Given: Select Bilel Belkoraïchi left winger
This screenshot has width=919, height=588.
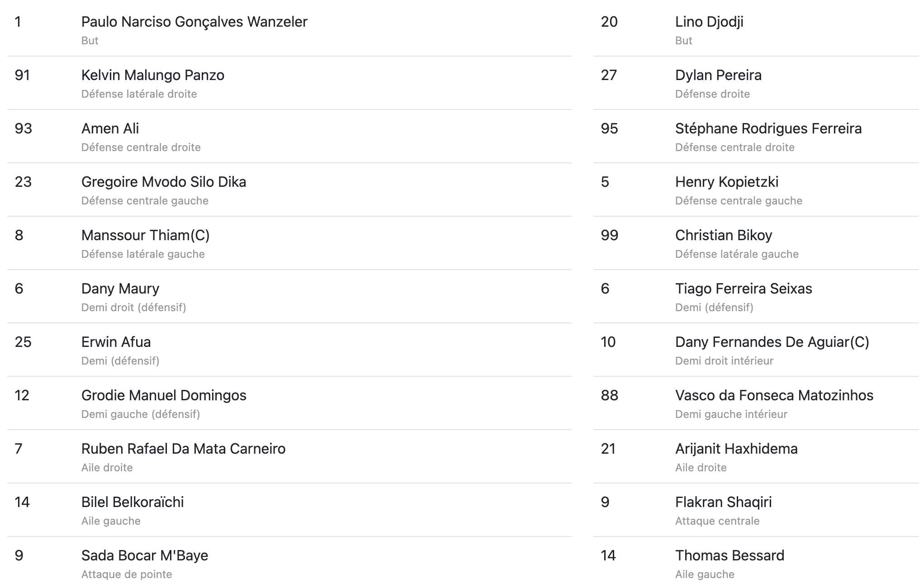Looking at the screenshot, I should click(289, 510).
